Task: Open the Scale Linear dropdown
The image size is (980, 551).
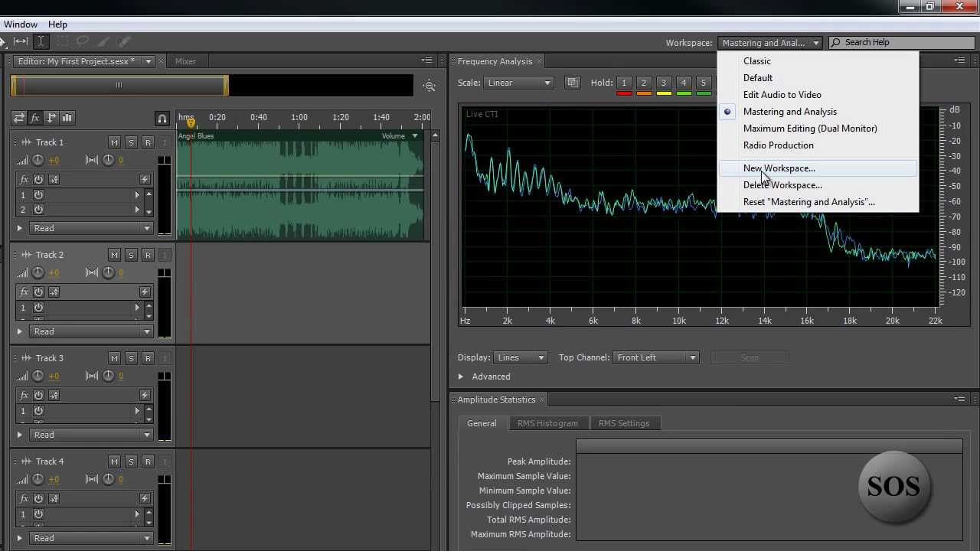Action: (x=518, y=83)
